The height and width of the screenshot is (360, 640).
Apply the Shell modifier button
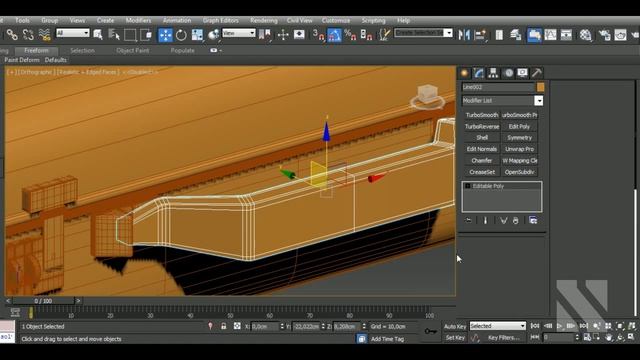482,138
